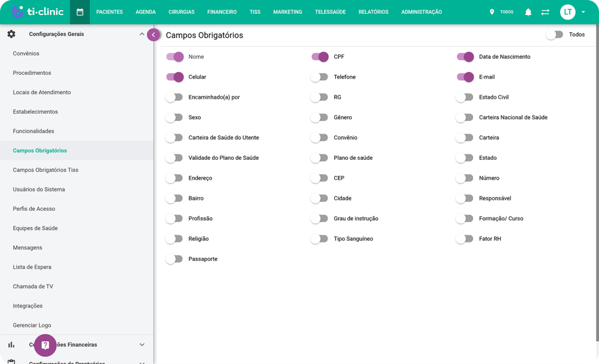
Task: Enable Estado Civil toggle
Action: click(465, 98)
